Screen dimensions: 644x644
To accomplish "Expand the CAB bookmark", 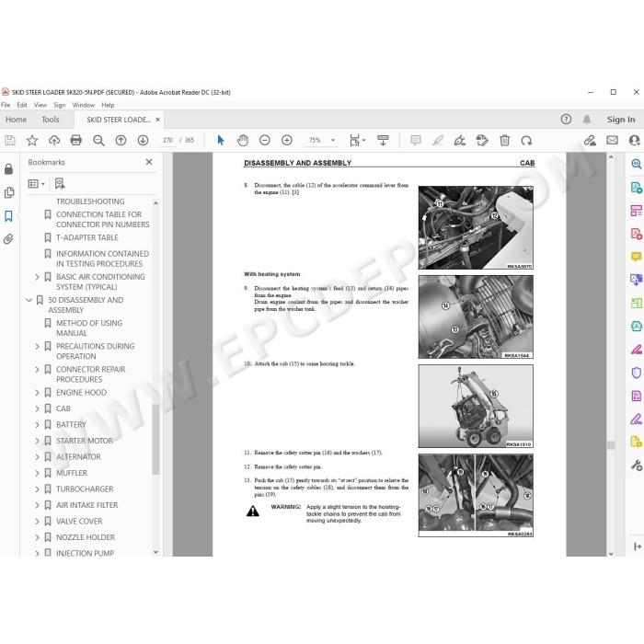I will (x=37, y=408).
